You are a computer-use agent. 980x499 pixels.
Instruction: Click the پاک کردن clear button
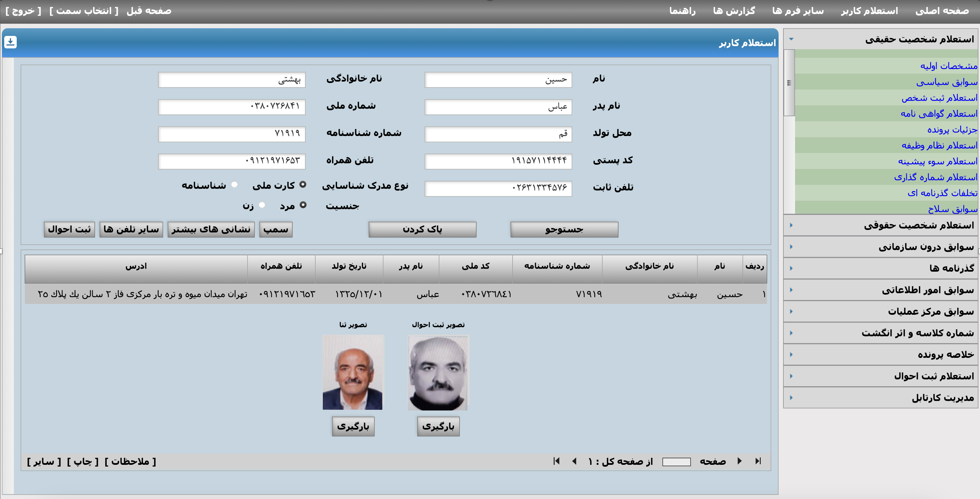[x=422, y=229]
